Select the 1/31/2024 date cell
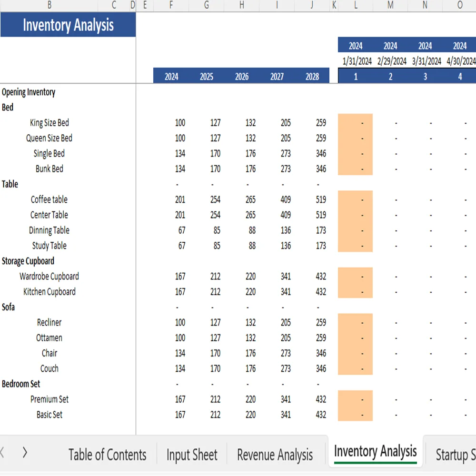Screen dimensions: 476x476 pos(356,61)
